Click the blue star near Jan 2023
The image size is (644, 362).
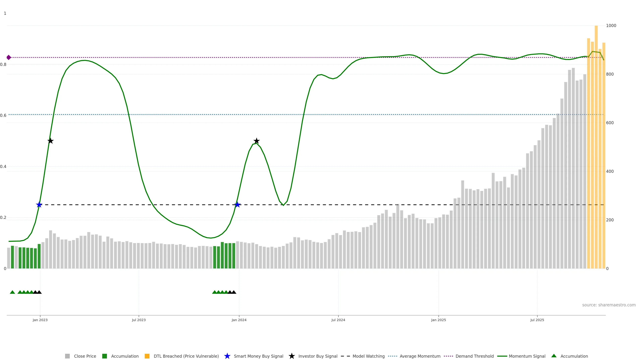(39, 205)
